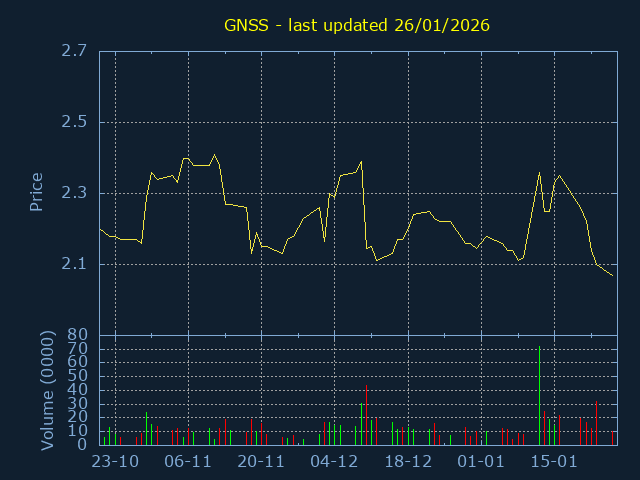The image size is (640, 480).
Task: Click the Price axis label
Action: click(x=37, y=192)
